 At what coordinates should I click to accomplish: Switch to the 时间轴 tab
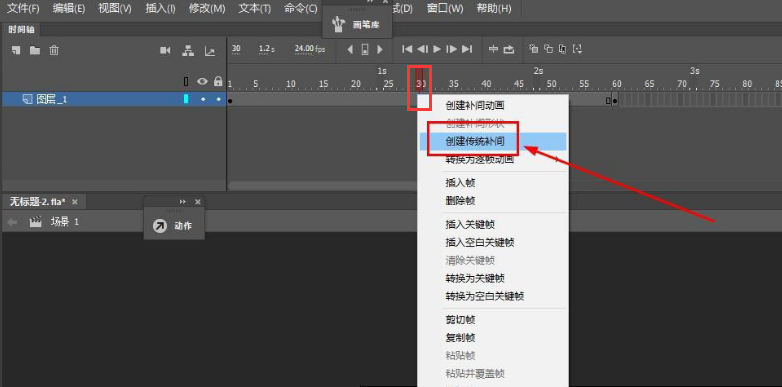(x=21, y=29)
